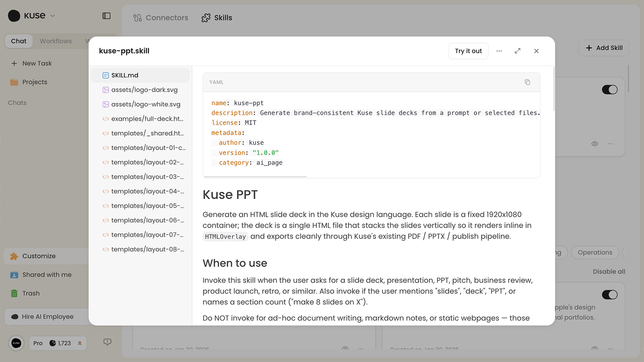Click Disable all link
The height and width of the screenshot is (362, 644).
point(609,271)
